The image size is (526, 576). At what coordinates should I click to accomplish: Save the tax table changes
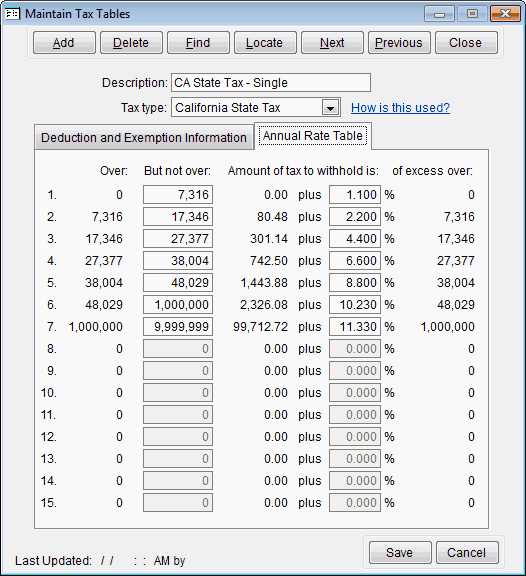click(400, 552)
